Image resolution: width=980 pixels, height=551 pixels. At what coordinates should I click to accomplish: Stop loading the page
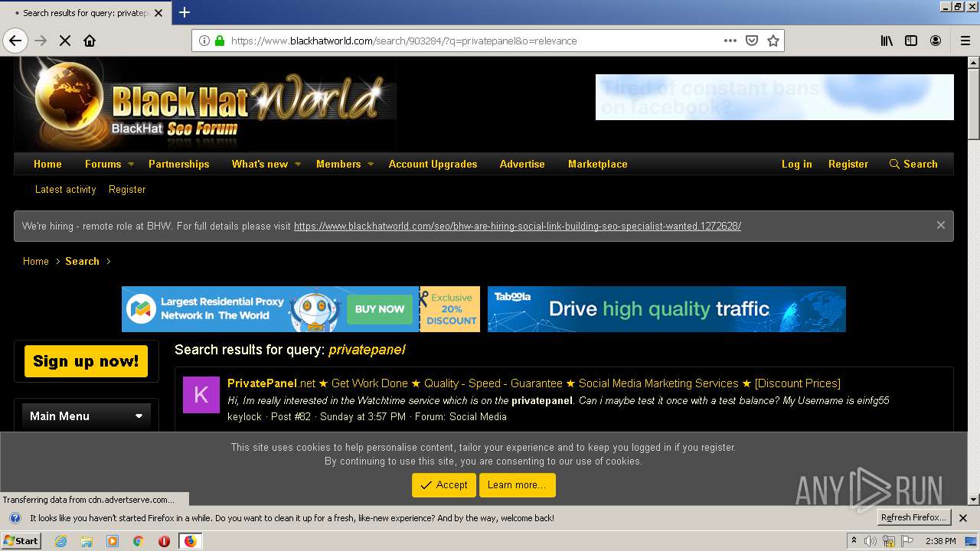65,41
